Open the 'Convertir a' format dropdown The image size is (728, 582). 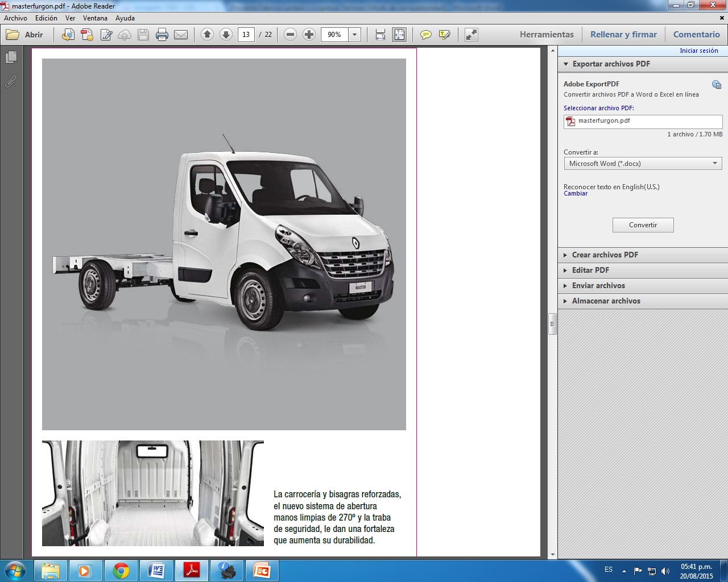coord(643,164)
